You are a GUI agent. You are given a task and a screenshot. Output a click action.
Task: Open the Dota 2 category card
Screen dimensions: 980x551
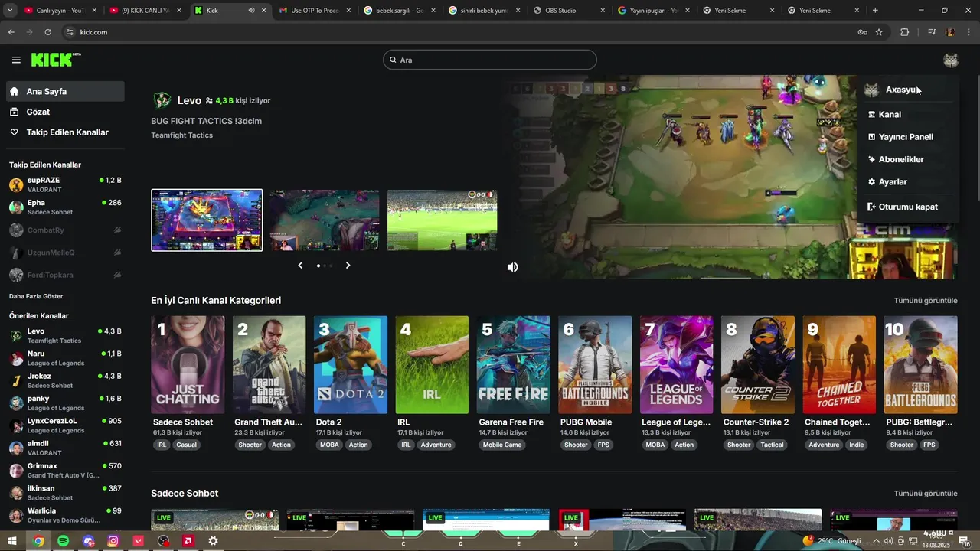351,365
